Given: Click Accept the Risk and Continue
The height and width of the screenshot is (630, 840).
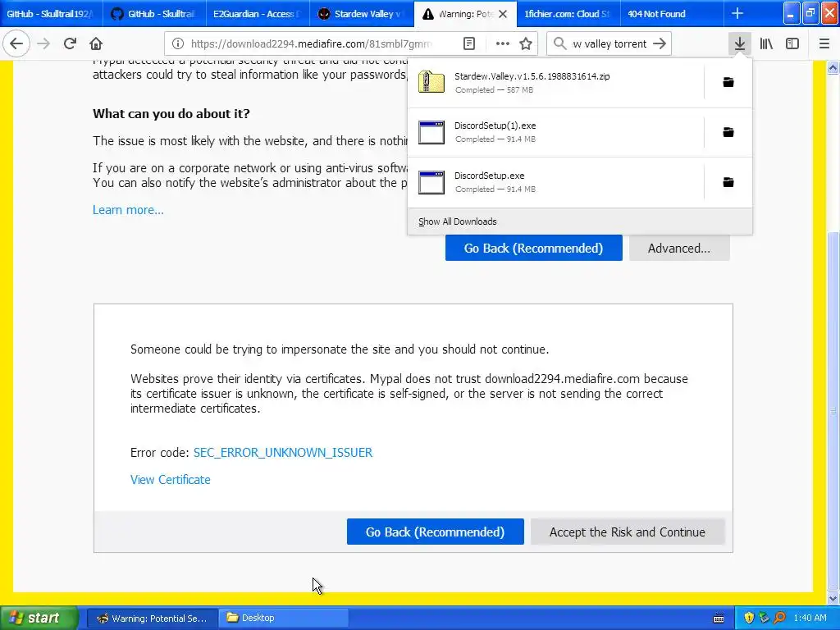Looking at the screenshot, I should (628, 532).
